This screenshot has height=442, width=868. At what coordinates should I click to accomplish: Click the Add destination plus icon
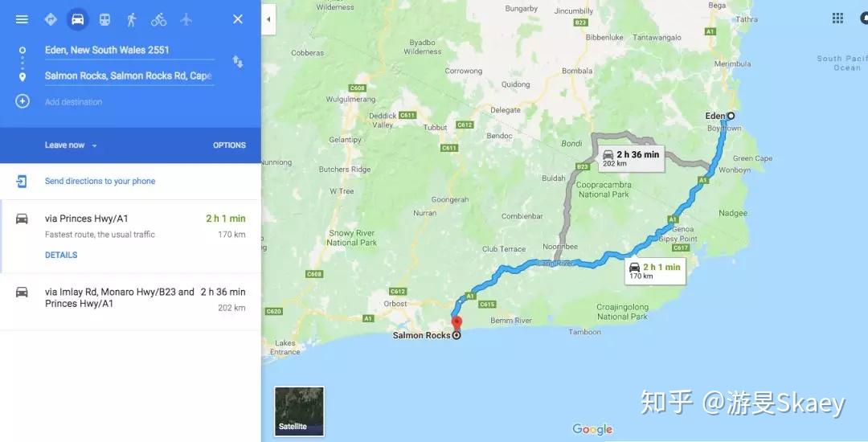coord(23,101)
